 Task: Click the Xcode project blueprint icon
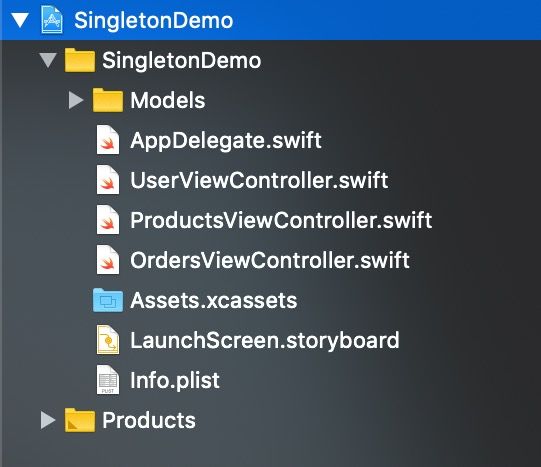[x=52, y=20]
